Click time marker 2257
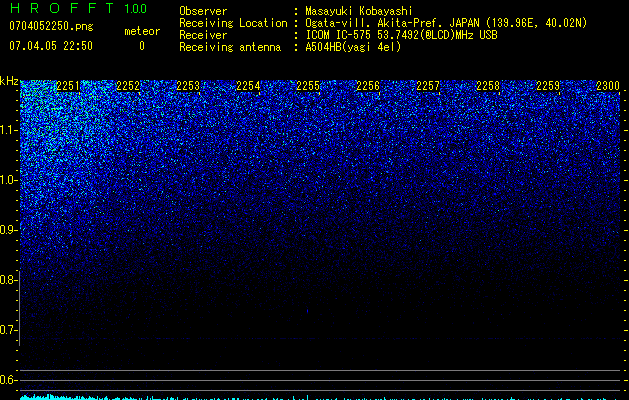The width and height of the screenshot is (629, 400). [x=428, y=86]
